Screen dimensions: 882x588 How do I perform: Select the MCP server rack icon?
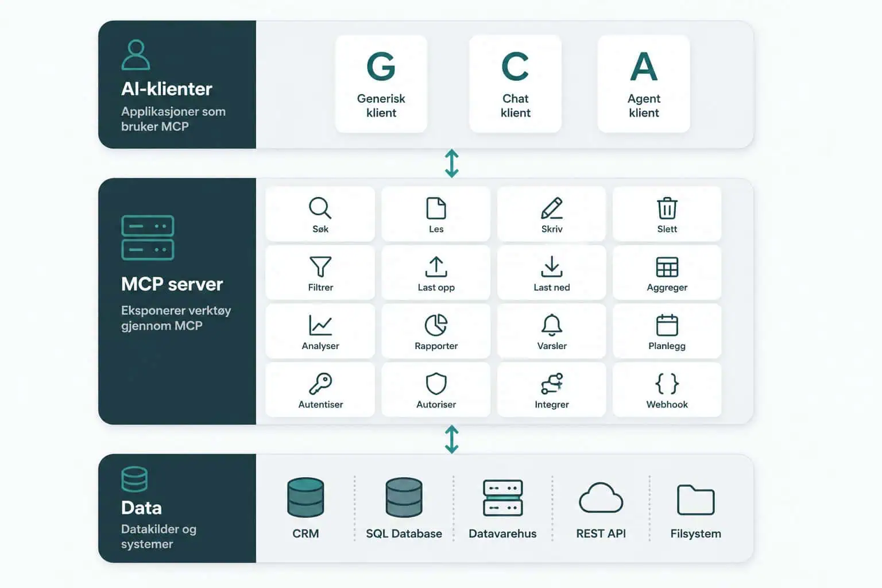coord(148,238)
